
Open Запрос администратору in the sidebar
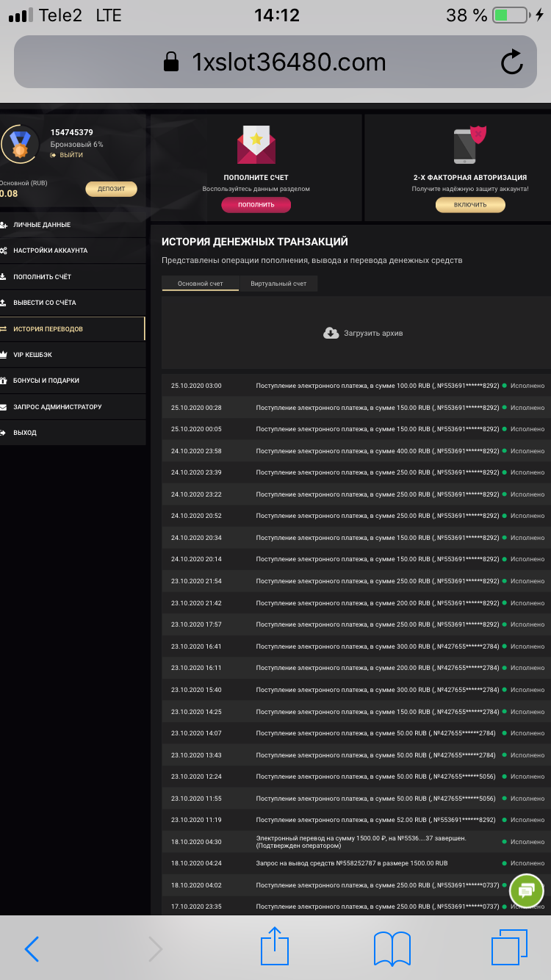(57, 407)
